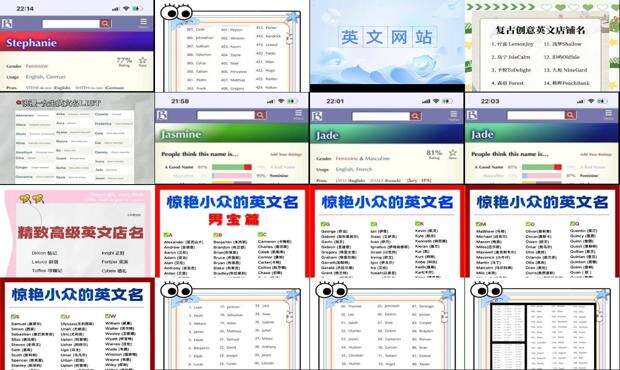This screenshot has width=620, height=370.
Task: Click the search field in the 22:03 Jade screenshot
Action: (x=536, y=115)
